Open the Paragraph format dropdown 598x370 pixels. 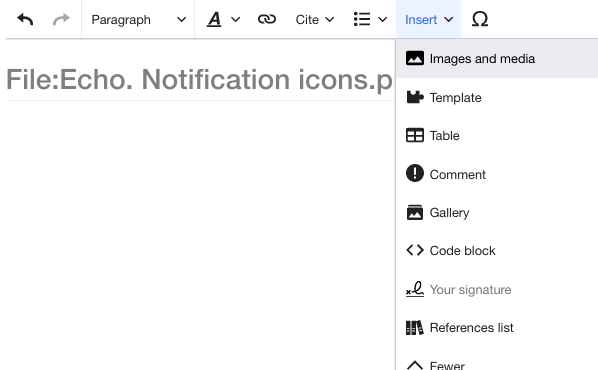[138, 19]
